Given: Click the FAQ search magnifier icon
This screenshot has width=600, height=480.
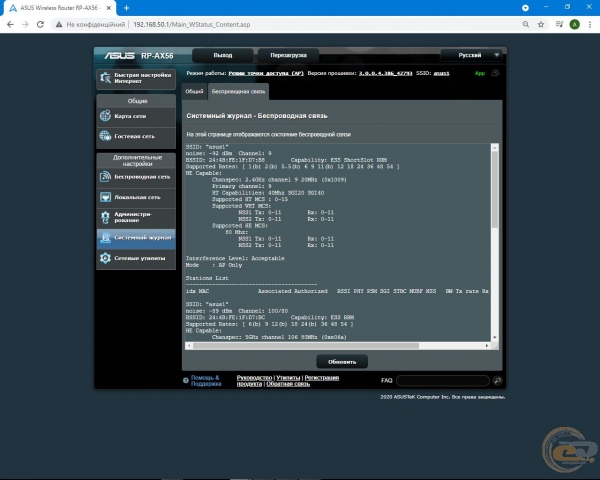Looking at the screenshot, I should (x=497, y=380).
